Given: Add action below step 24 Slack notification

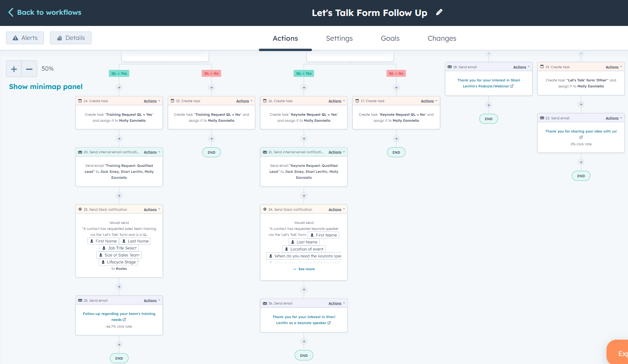Looking at the screenshot, I should click(304, 289).
